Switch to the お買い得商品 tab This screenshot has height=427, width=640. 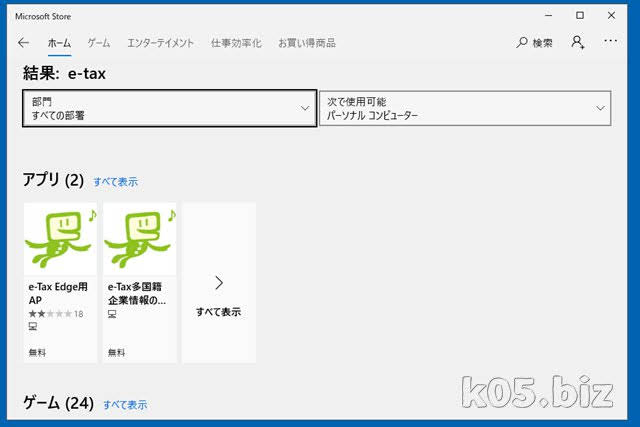(307, 43)
